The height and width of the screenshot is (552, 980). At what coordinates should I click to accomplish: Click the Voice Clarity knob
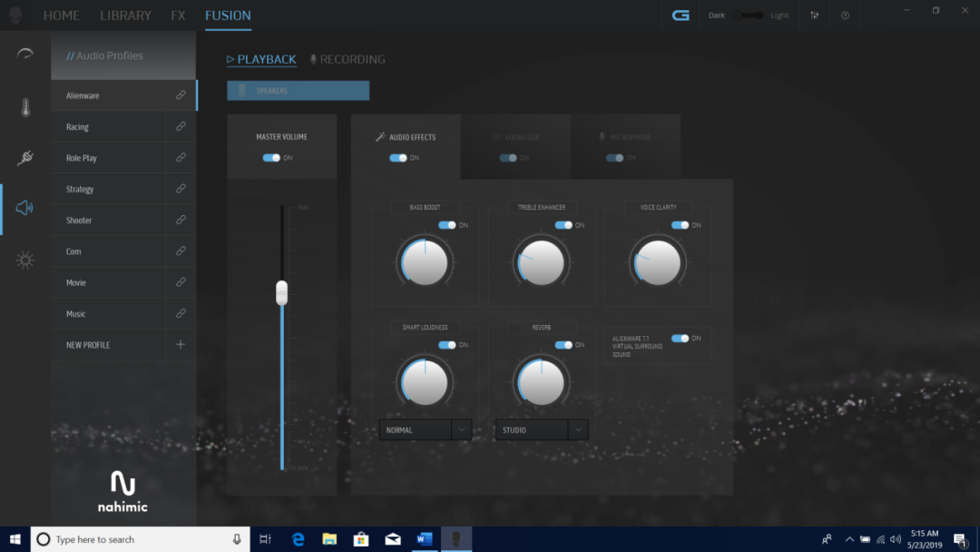(x=658, y=262)
